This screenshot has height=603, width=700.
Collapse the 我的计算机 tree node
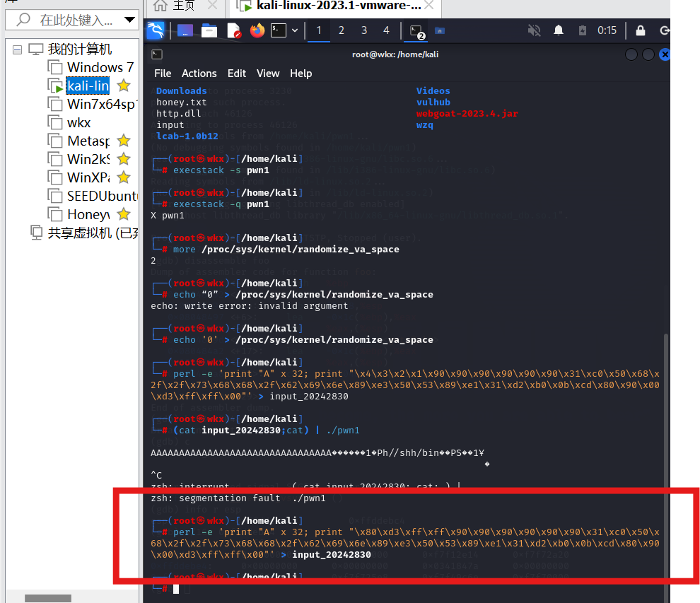click(x=18, y=49)
